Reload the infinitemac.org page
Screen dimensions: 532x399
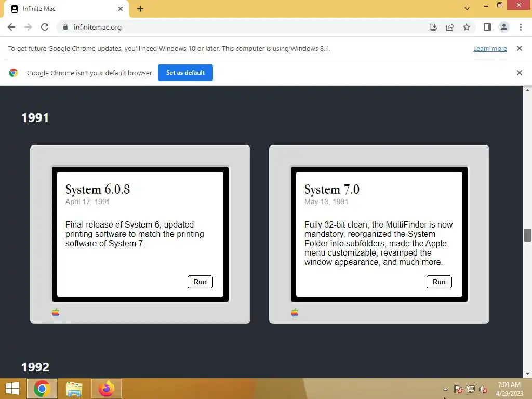click(45, 27)
